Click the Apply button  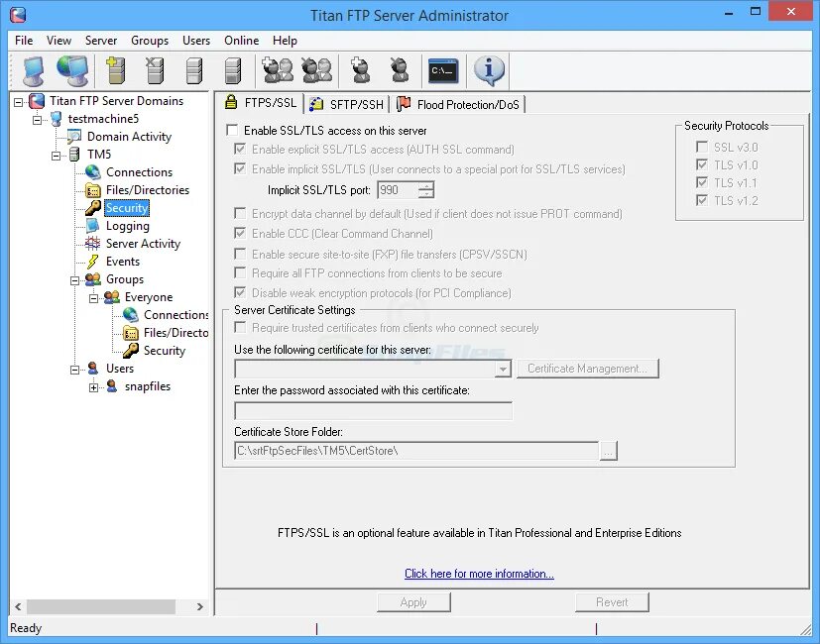(413, 602)
